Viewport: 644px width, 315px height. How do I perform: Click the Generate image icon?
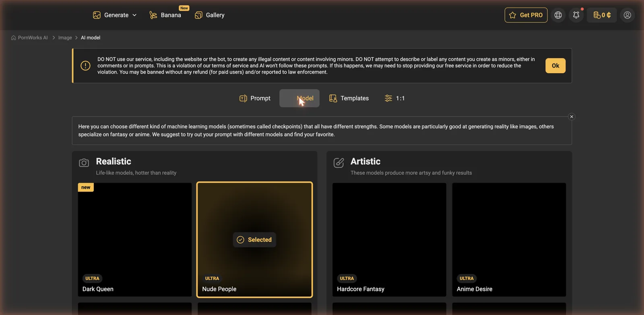[x=97, y=15]
